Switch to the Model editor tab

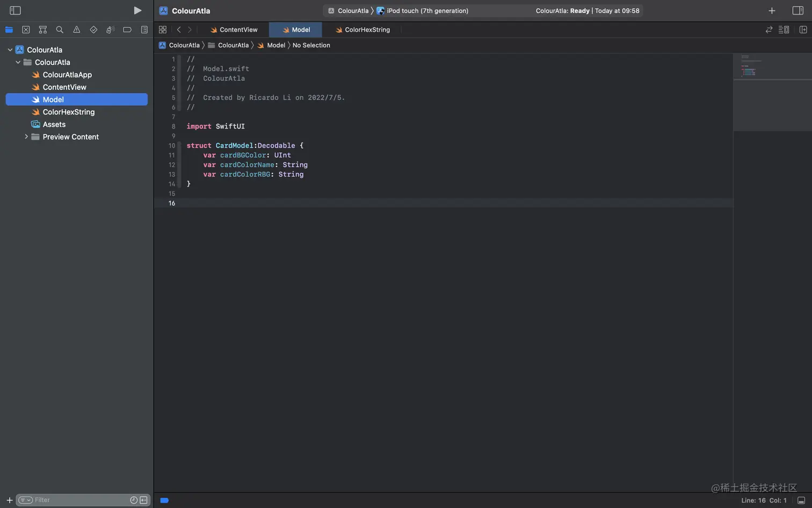tap(296, 30)
